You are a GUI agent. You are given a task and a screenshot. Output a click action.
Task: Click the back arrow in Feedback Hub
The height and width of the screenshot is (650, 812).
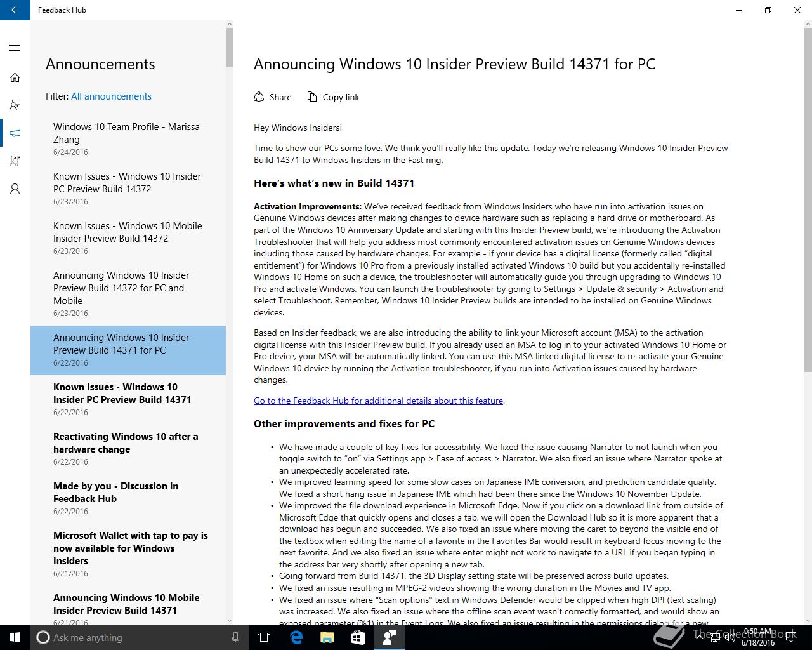click(x=15, y=10)
